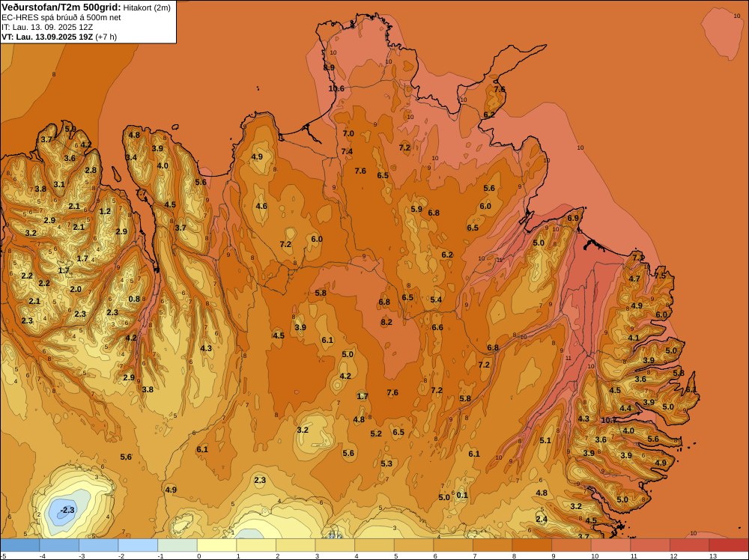Click the legend swatch between 4 and 5
This screenshot has width=749, height=560.
click(374, 545)
